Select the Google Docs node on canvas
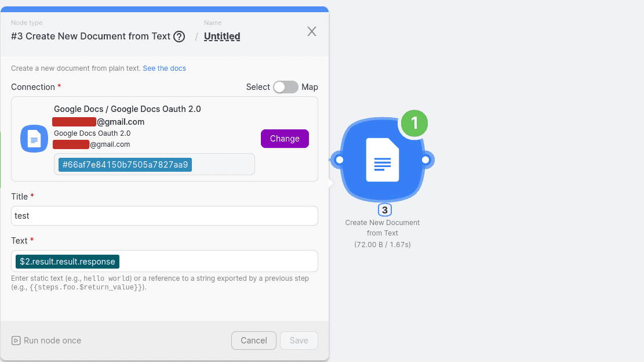 [382, 160]
